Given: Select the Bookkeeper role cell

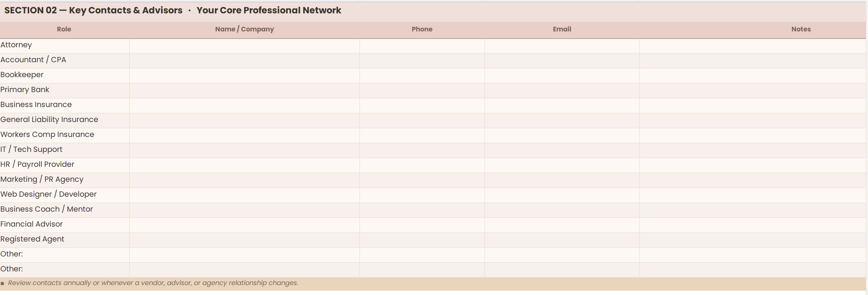Looking at the screenshot, I should [65, 76].
